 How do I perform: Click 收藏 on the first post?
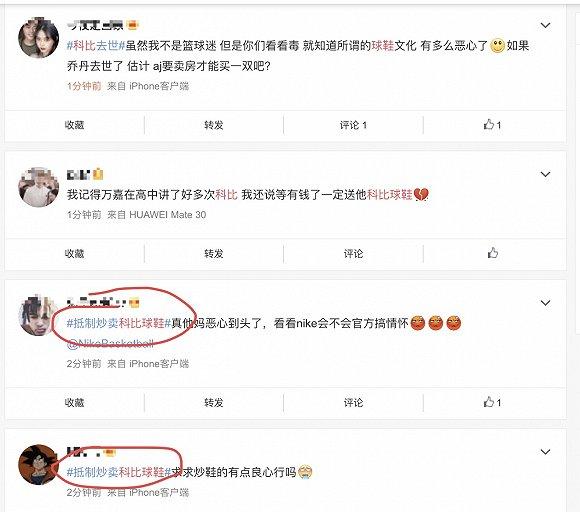click(x=74, y=125)
